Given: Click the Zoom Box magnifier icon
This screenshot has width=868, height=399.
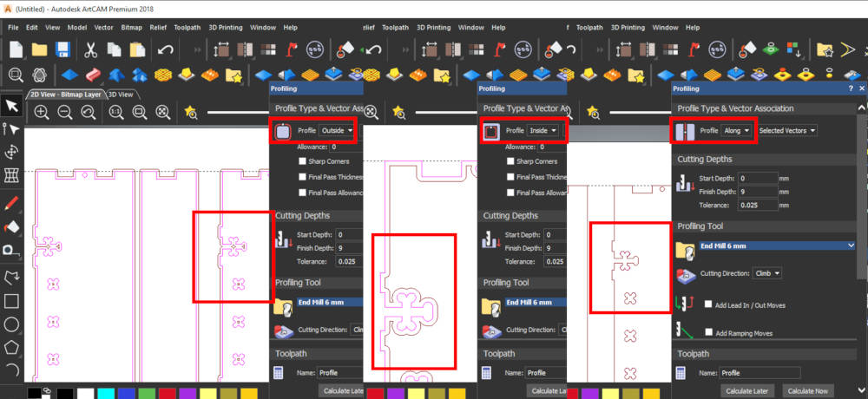Looking at the screenshot, I should pos(140,113).
